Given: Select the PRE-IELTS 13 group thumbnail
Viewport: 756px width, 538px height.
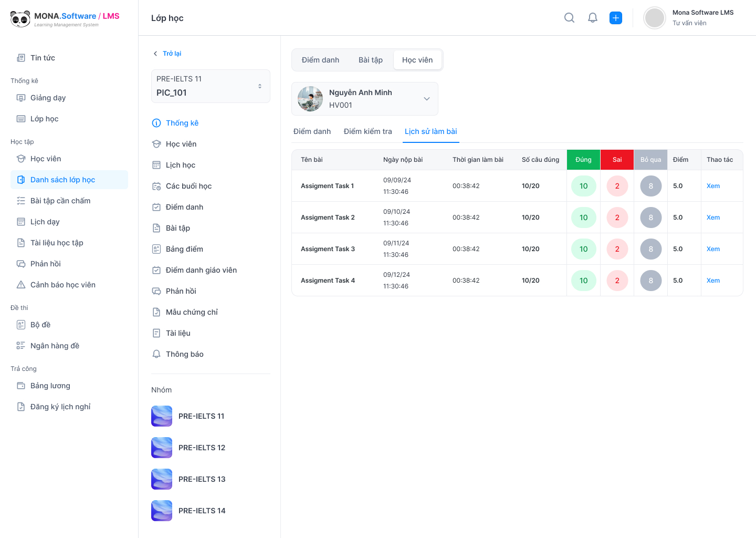Looking at the screenshot, I should [x=162, y=479].
